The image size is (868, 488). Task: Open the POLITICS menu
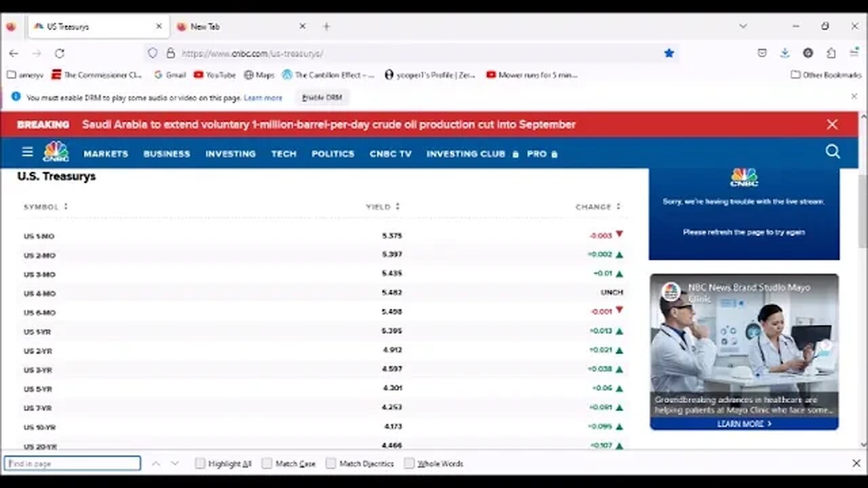point(333,154)
